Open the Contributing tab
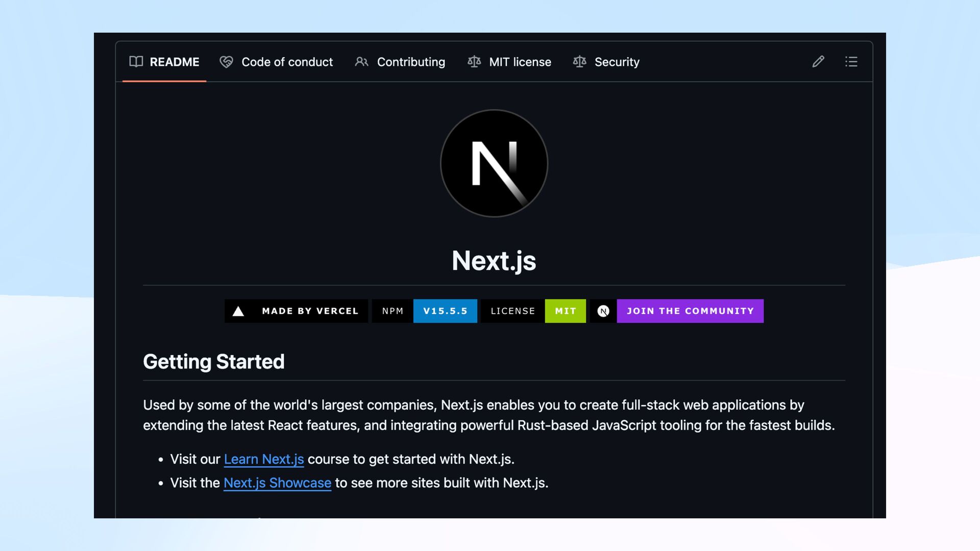The image size is (980, 551). click(x=411, y=62)
